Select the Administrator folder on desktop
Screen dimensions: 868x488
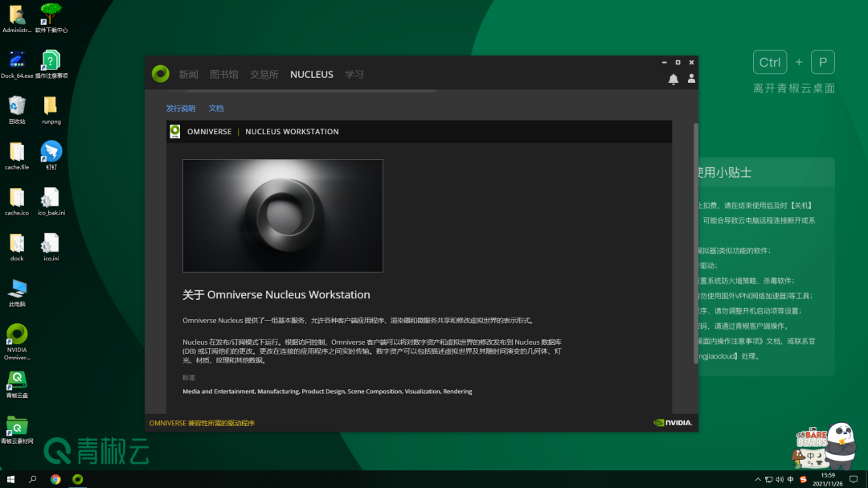pyautogui.click(x=17, y=18)
